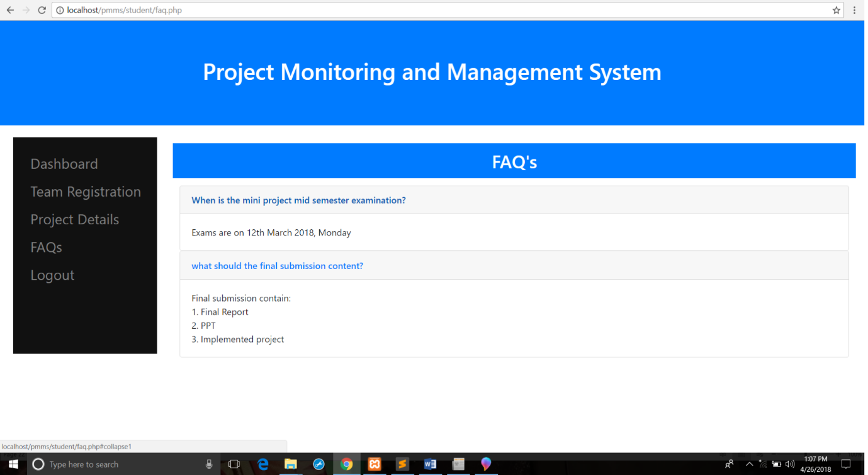Bookmark this page with the star icon
This screenshot has width=868, height=475.
click(837, 10)
